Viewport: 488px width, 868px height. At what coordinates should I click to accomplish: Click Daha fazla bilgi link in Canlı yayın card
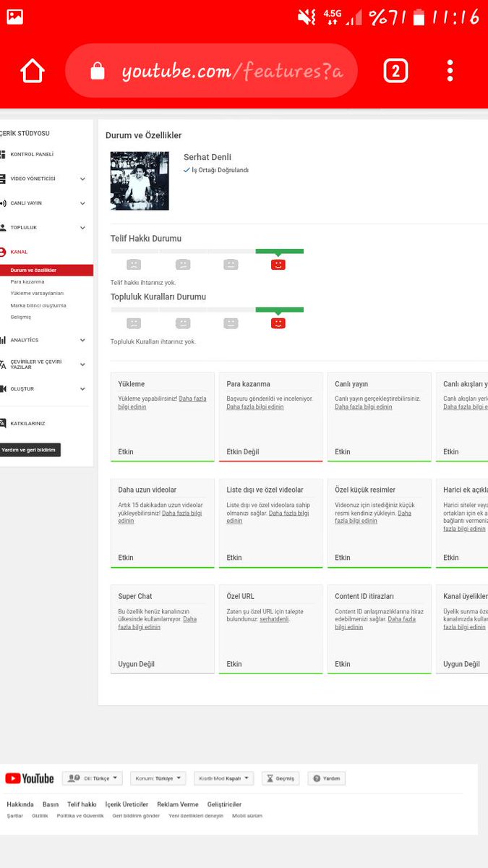pos(364,407)
